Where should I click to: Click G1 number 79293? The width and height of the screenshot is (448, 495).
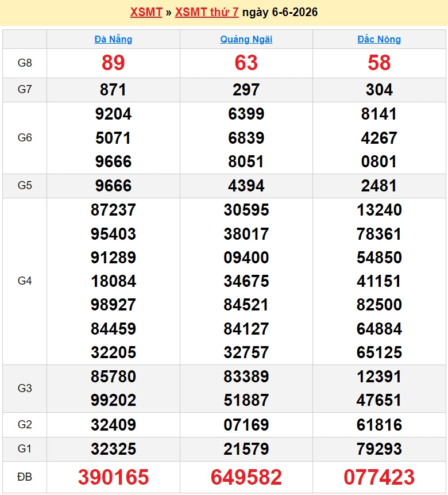(x=379, y=449)
